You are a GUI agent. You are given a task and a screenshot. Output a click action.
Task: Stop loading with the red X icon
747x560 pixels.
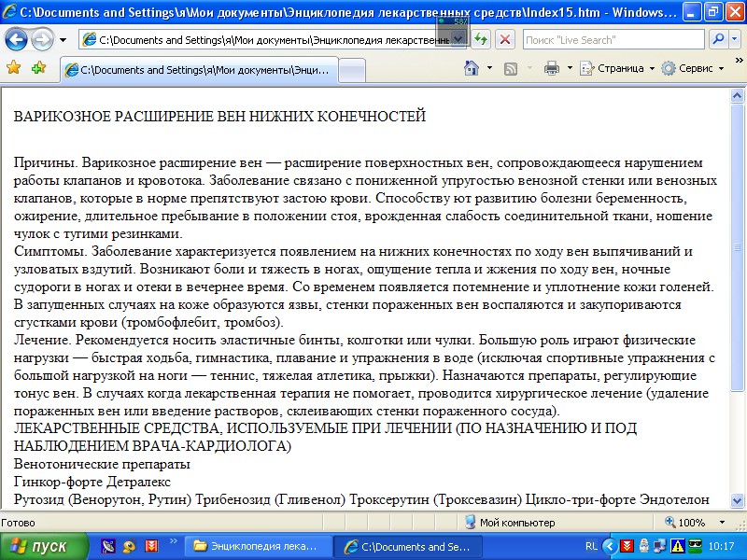[x=505, y=39]
